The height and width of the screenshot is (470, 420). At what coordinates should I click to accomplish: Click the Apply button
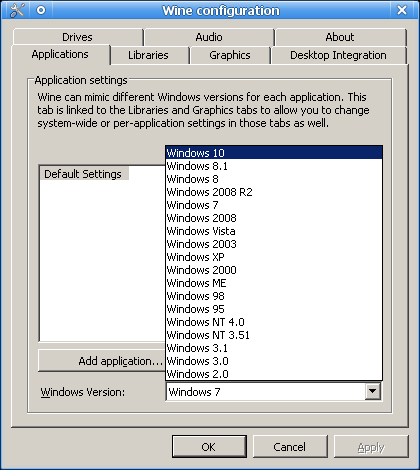(371, 447)
